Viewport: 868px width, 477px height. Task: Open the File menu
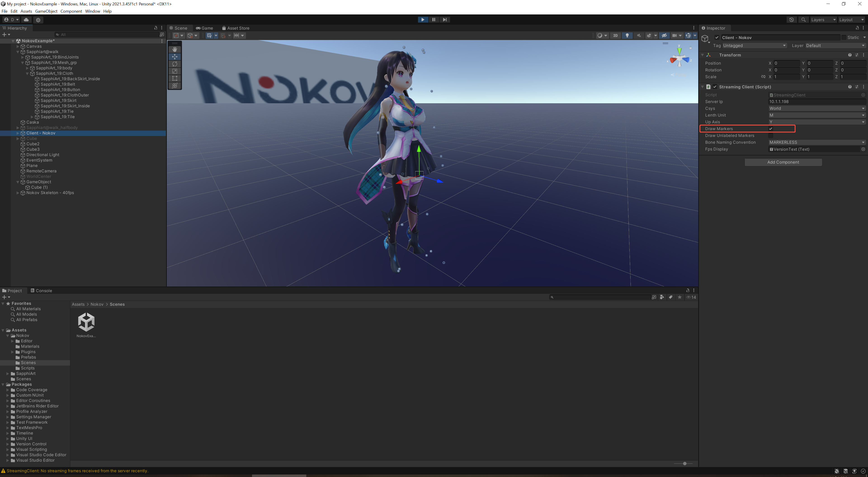[4, 11]
